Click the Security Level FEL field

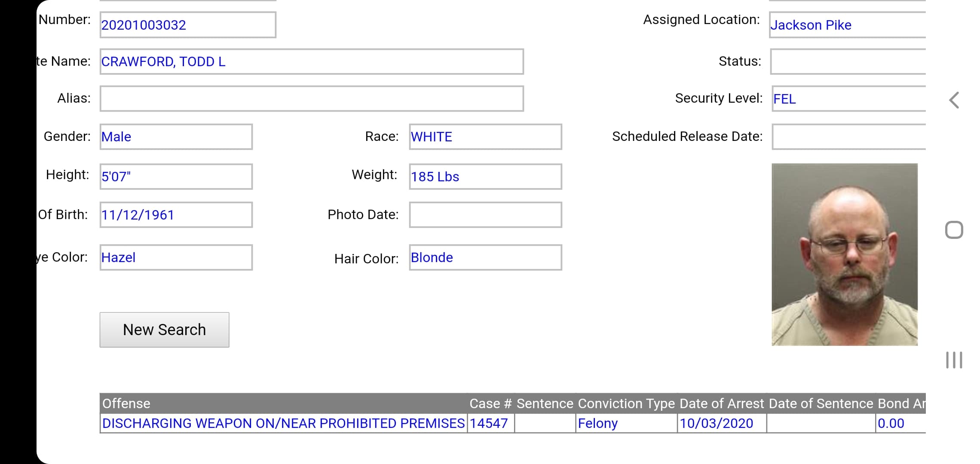click(848, 99)
